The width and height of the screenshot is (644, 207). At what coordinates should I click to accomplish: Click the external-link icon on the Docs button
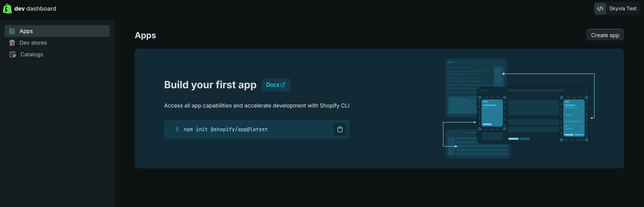[283, 85]
